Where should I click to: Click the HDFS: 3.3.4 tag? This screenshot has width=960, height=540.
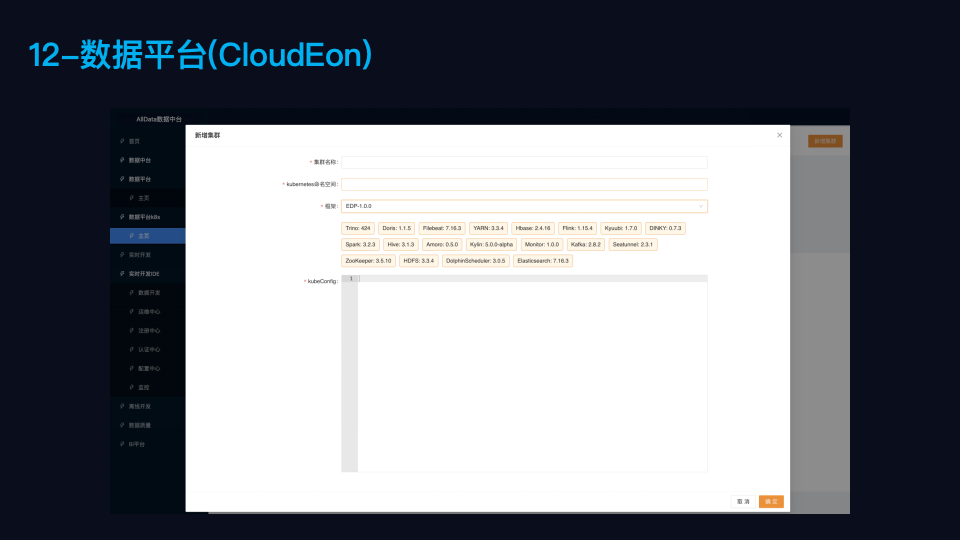(x=418, y=261)
